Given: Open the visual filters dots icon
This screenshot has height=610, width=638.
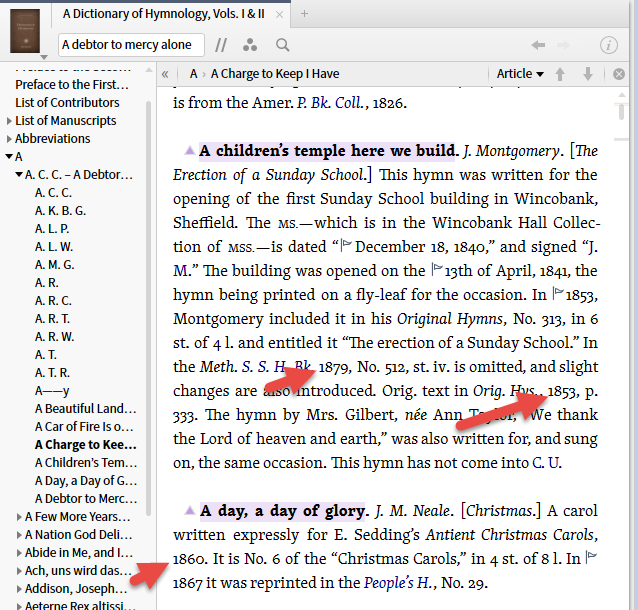Looking at the screenshot, I should coord(250,45).
